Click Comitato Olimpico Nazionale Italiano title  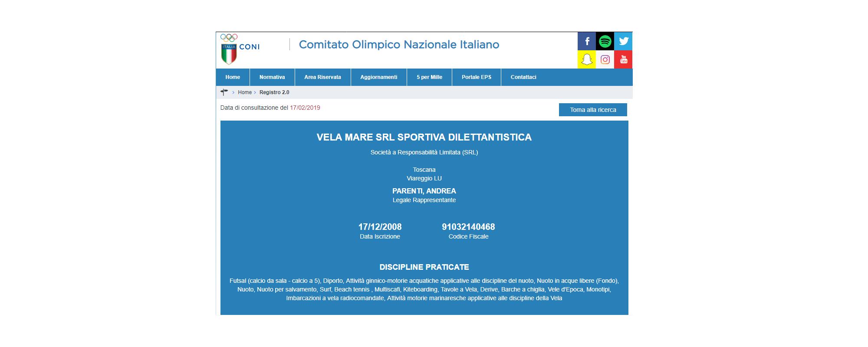[399, 45]
